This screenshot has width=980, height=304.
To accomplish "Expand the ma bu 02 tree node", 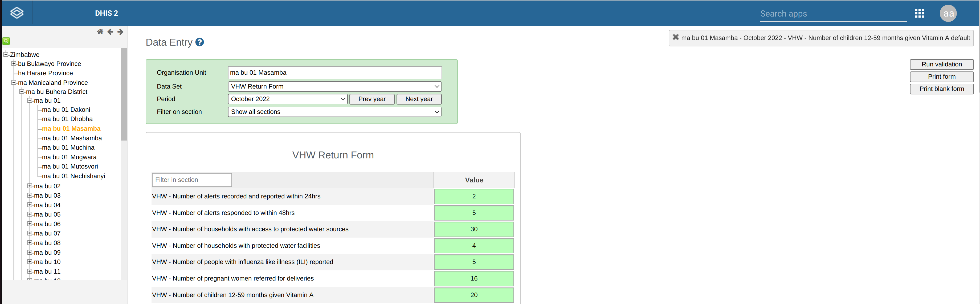I will (30, 186).
